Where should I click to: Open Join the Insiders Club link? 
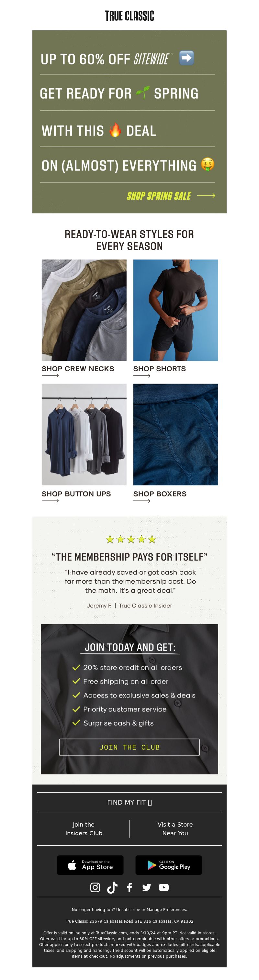(84, 829)
